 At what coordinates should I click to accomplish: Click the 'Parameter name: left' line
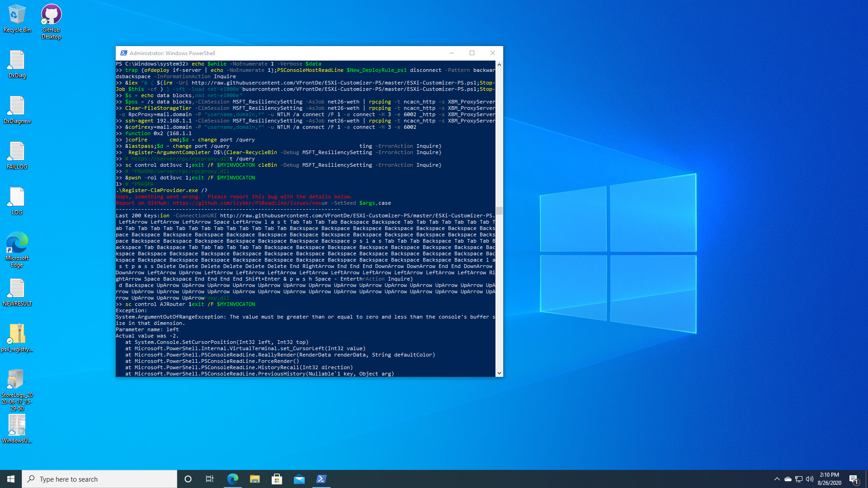pos(147,330)
